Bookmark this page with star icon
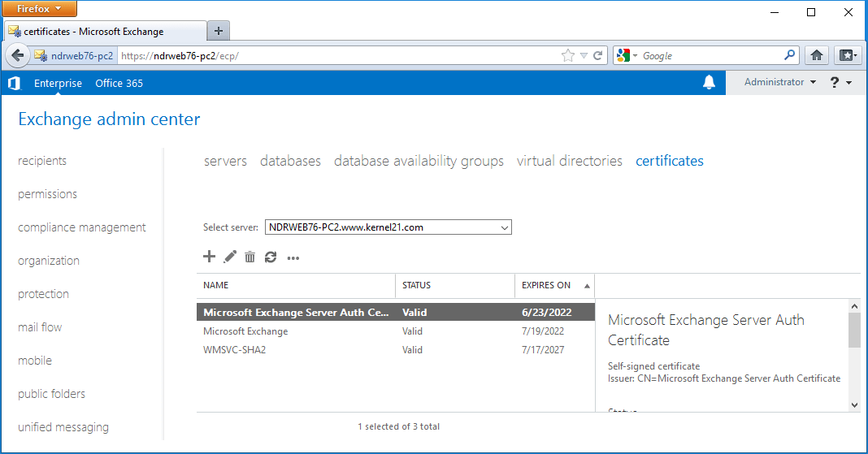Image resolution: width=868 pixels, height=454 pixels. 568,56
